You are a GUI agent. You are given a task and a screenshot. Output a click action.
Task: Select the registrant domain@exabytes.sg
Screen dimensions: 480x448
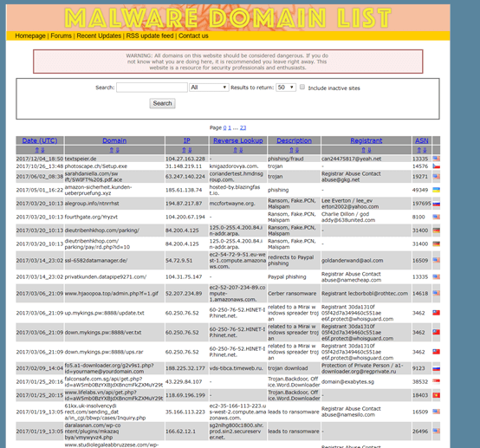point(347,381)
